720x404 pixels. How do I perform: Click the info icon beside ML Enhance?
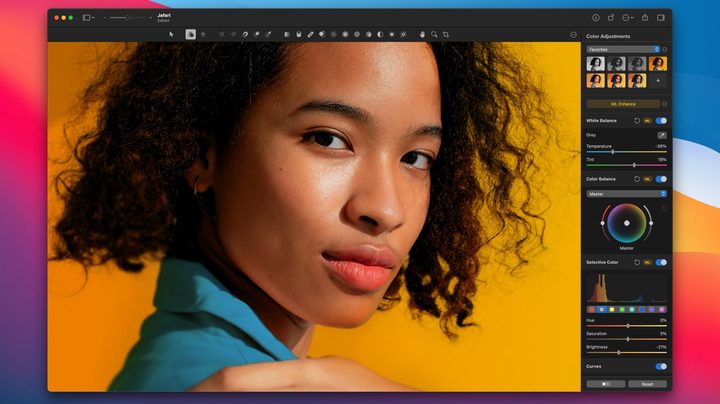click(664, 104)
